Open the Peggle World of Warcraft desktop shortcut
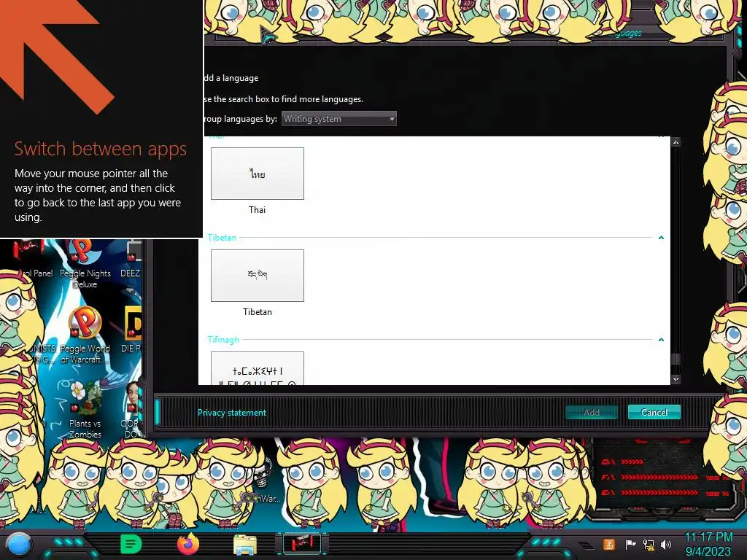Image resolution: width=747 pixels, height=560 pixels. click(x=85, y=335)
